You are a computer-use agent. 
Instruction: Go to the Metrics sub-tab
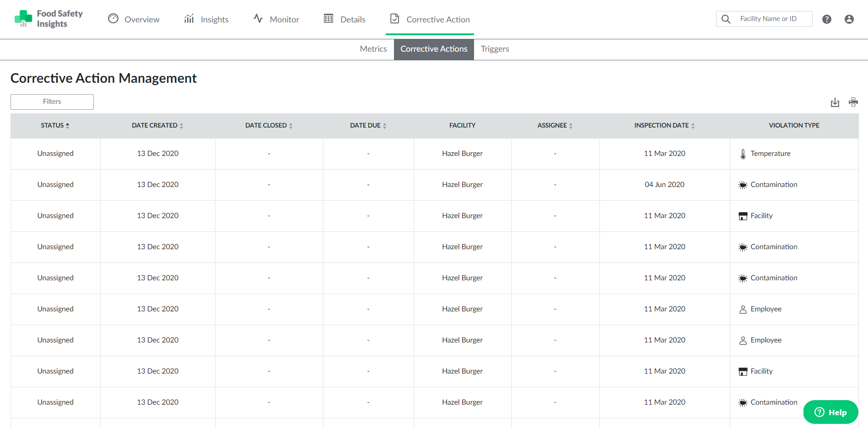pos(373,49)
